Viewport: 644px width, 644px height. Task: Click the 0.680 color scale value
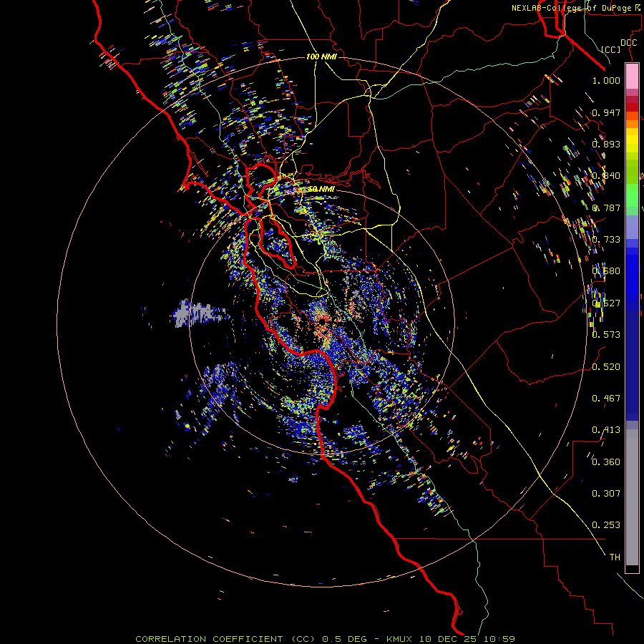point(606,271)
